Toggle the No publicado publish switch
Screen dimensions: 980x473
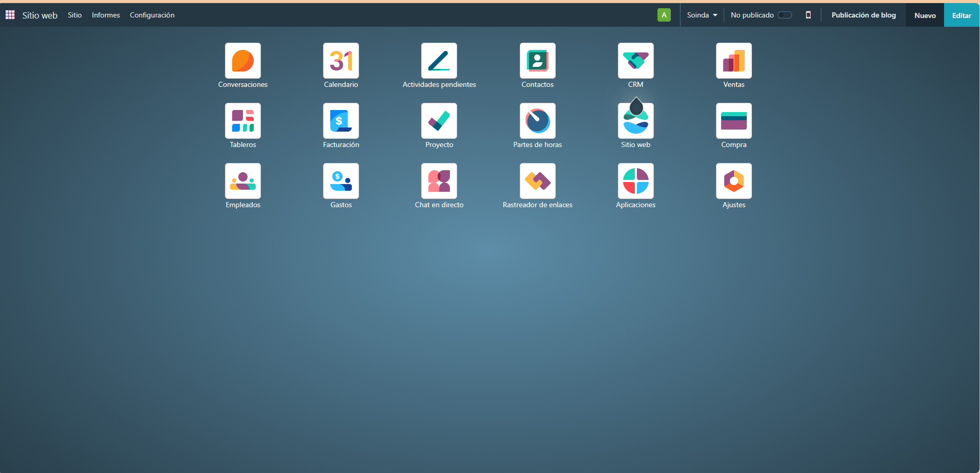point(785,15)
